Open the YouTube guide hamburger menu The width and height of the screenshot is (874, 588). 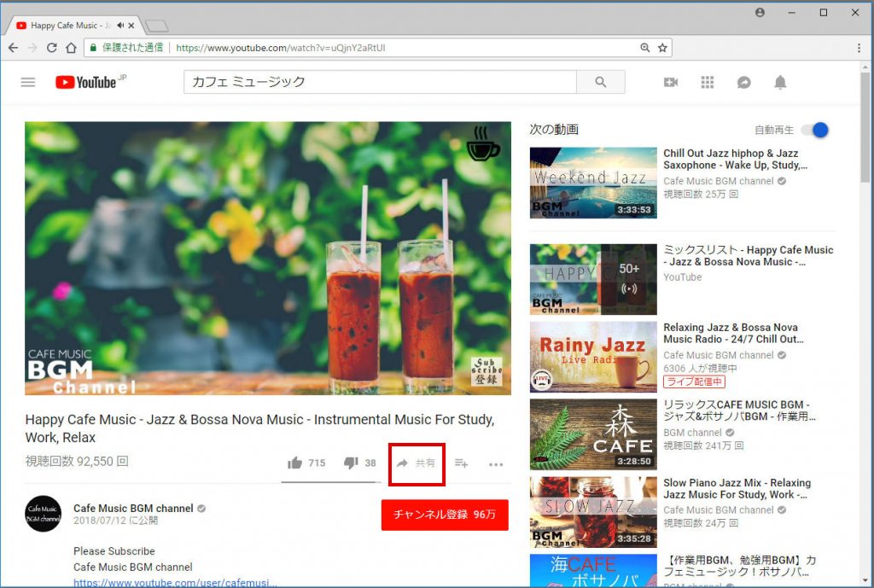(x=28, y=83)
